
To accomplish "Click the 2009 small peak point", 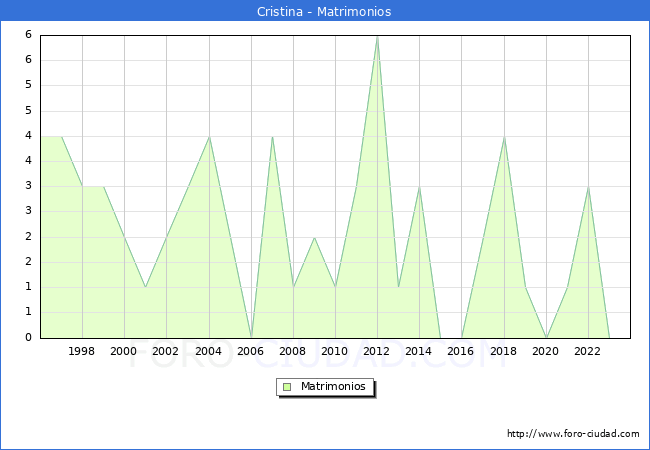I will click(x=314, y=237).
